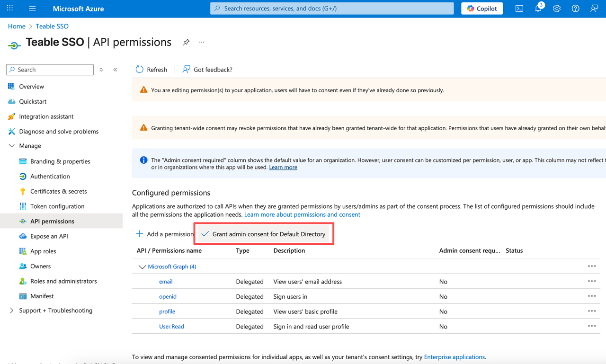The width and height of the screenshot is (606, 364).
Task: Click the Refresh icon
Action: coord(140,70)
